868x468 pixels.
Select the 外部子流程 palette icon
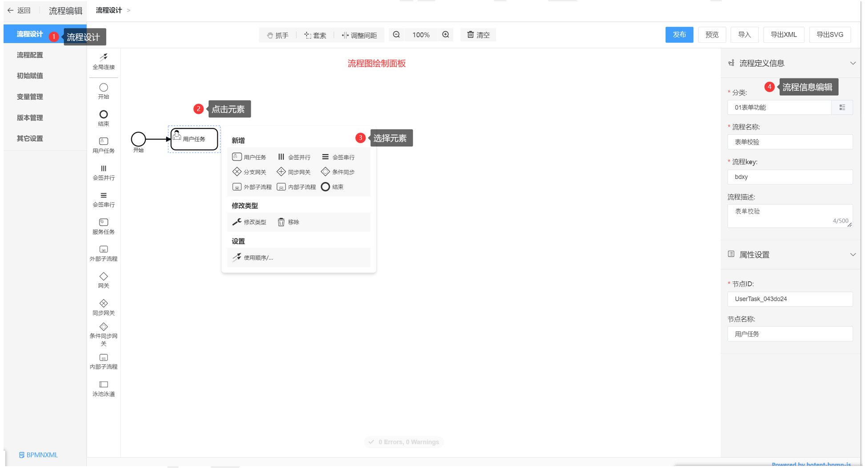104,254
